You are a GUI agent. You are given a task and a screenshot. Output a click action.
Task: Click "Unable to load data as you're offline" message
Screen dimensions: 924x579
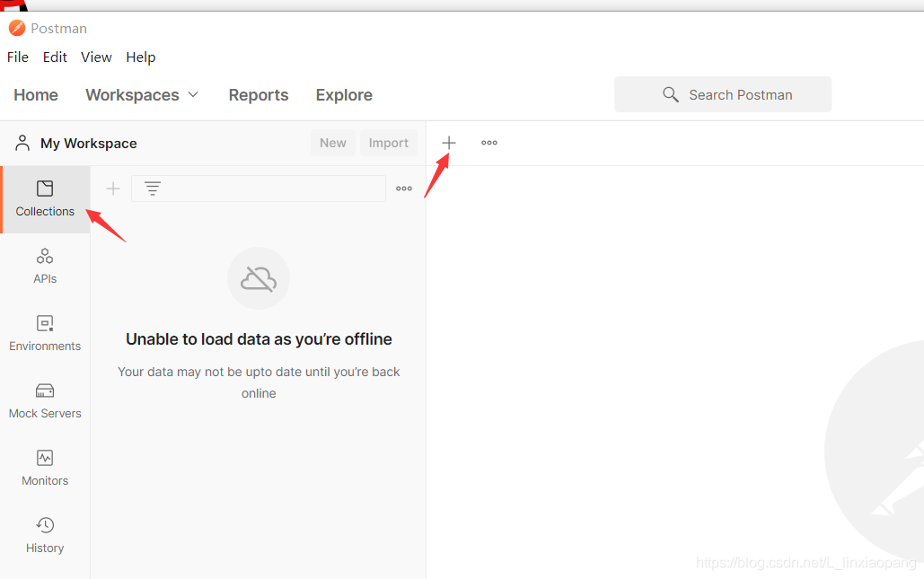tap(259, 339)
